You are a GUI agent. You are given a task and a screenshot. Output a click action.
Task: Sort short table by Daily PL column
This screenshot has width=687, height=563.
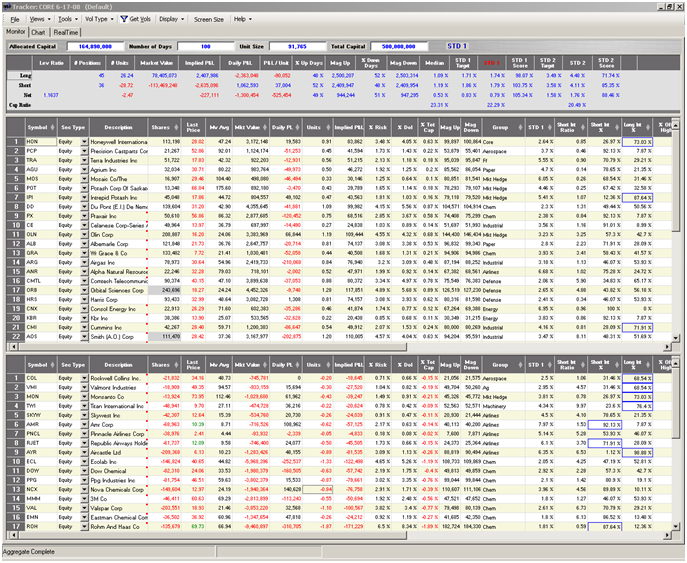tap(286, 365)
